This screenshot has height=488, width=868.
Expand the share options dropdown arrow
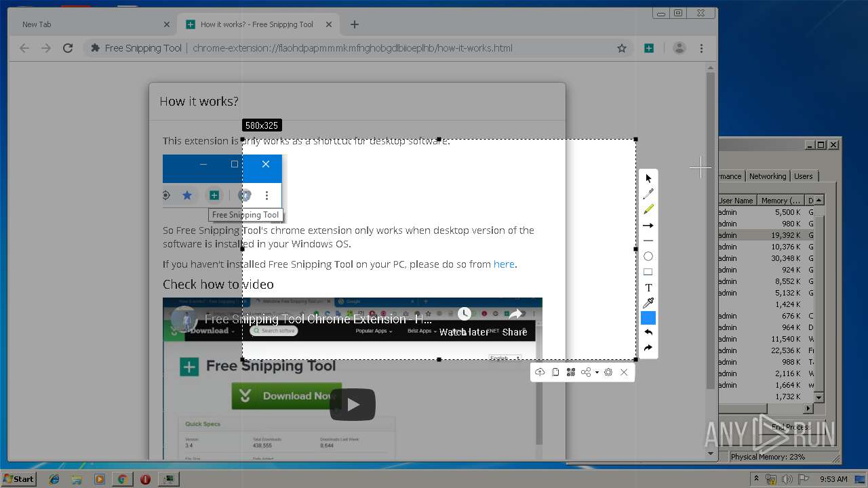597,372
